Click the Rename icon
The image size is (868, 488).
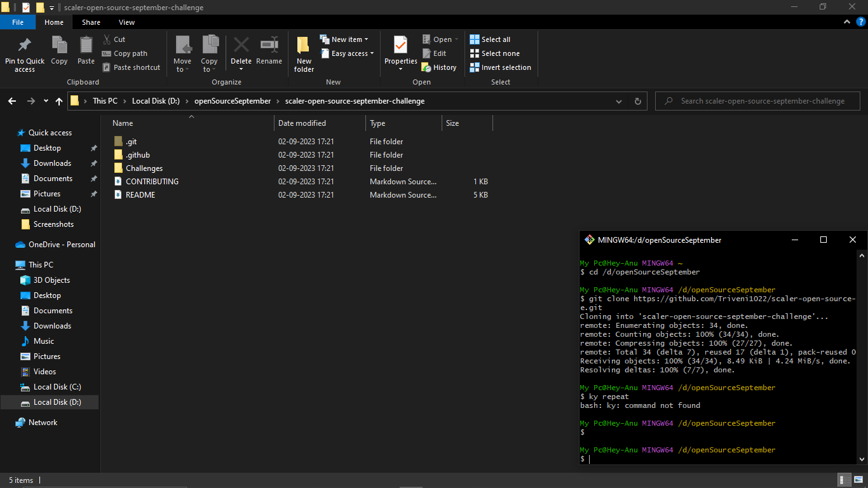(269, 51)
